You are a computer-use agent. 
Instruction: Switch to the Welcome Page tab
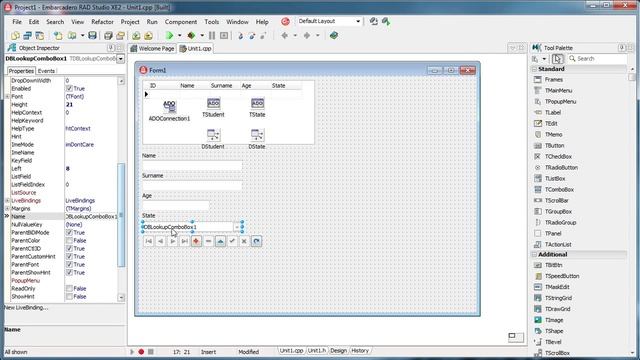coord(153,49)
